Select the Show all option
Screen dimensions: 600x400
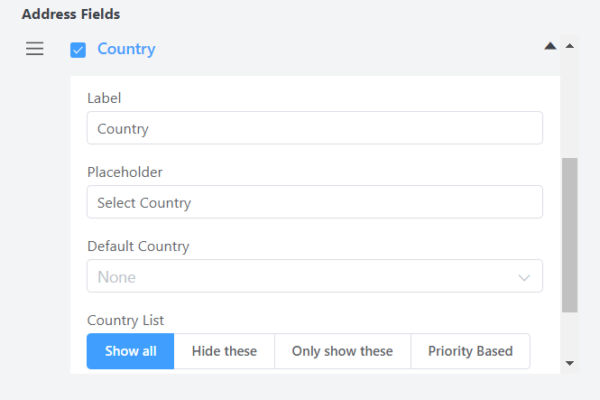click(x=130, y=351)
